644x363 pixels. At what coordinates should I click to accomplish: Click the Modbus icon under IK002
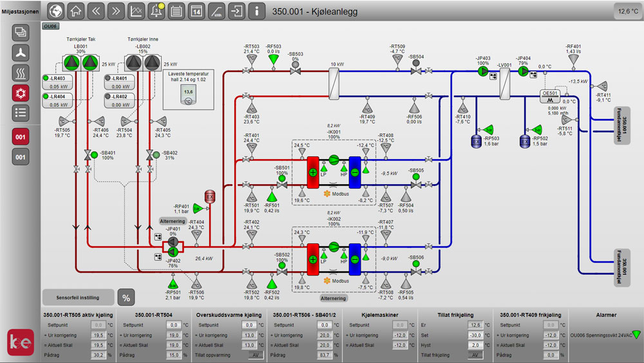tap(327, 281)
